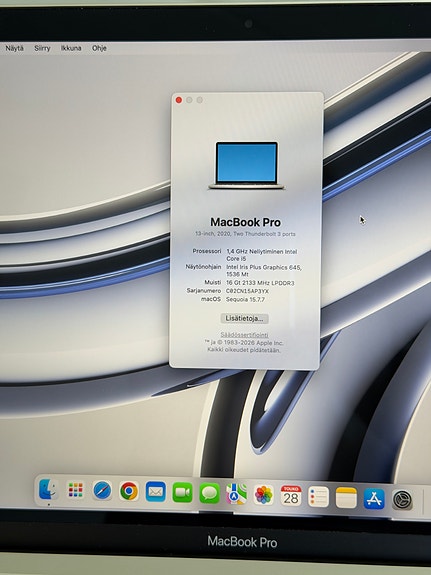Open the Ikkuna menu
Viewport: 431px width, 575px height.
71,48
